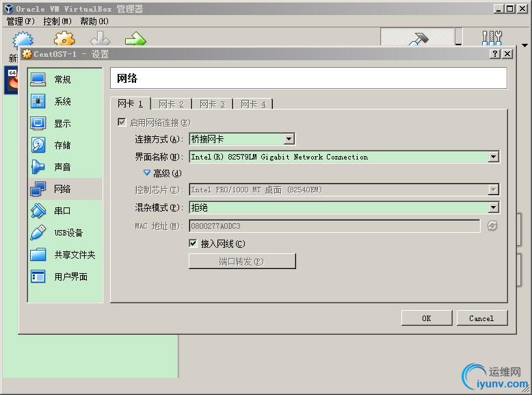
Task: Close the CentOS7-1 settings dialog
Action: coord(507,53)
